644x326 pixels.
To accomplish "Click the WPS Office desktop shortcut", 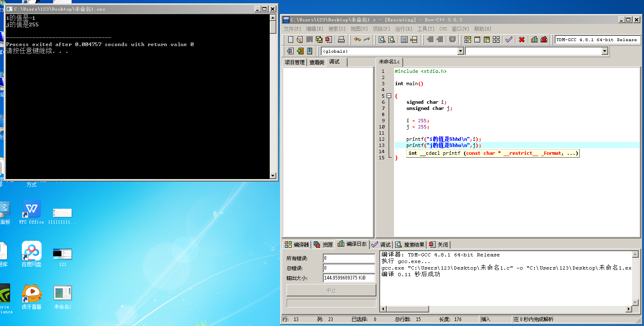I will (32, 212).
